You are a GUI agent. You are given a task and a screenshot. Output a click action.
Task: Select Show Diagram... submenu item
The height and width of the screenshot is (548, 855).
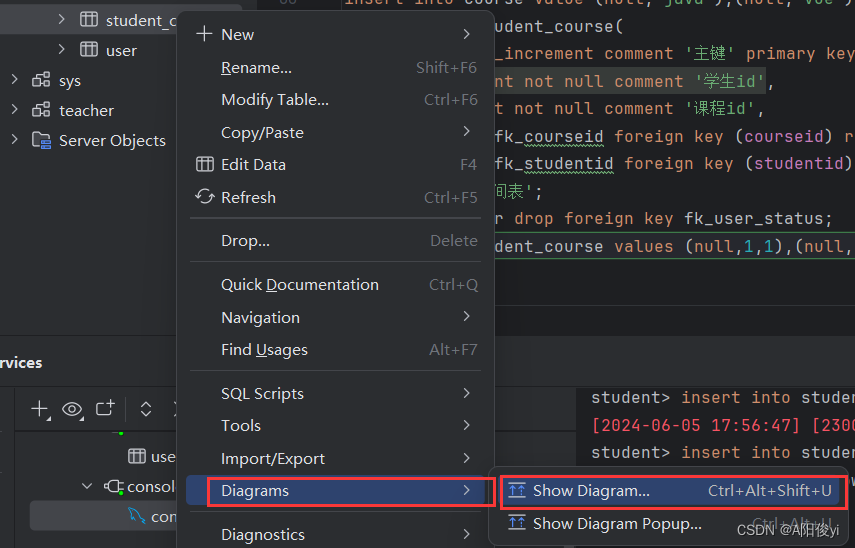[671, 491]
